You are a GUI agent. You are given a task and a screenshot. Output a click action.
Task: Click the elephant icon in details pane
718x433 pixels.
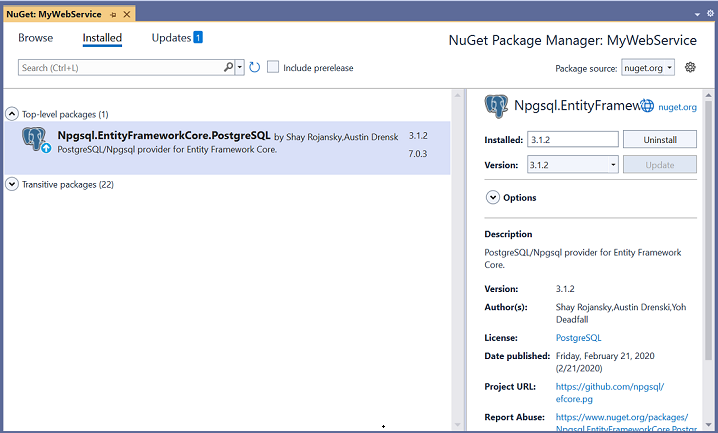tap(496, 106)
